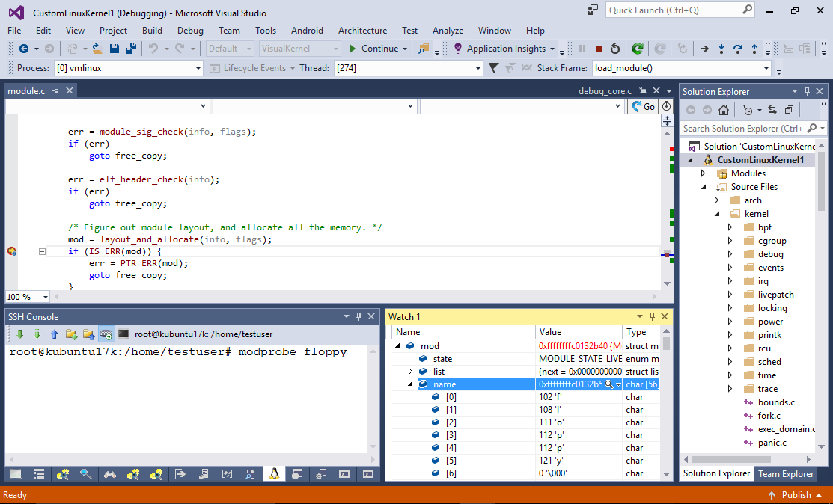Restart debugging with circular arrow icon
The width and height of the screenshot is (833, 504).
(614, 49)
